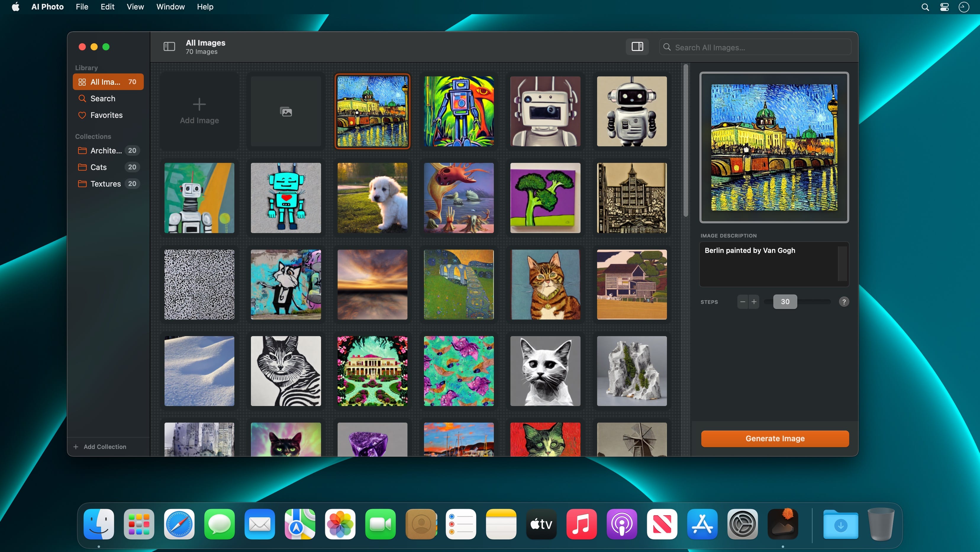Open the Window menu

[170, 7]
